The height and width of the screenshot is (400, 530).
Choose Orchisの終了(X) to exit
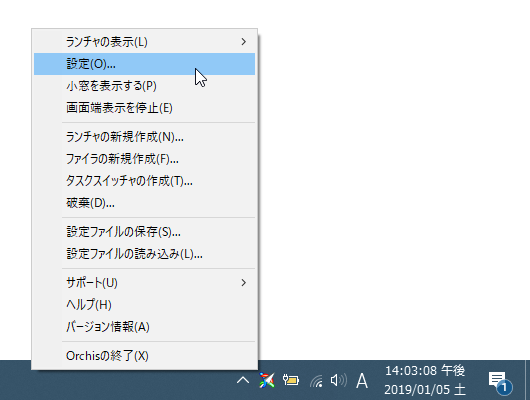pos(144,356)
